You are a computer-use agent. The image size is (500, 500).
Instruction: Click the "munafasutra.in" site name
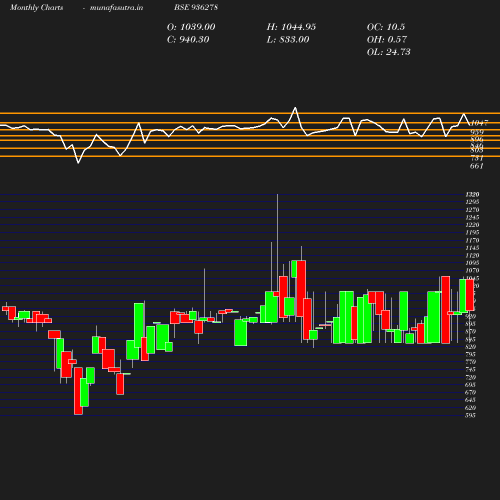click(116, 7)
